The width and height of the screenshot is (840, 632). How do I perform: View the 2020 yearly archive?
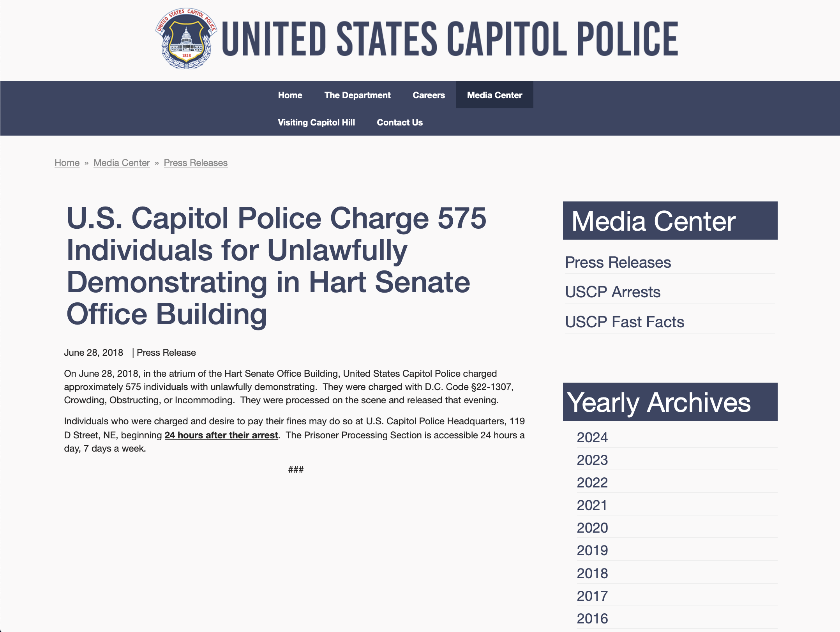point(592,528)
